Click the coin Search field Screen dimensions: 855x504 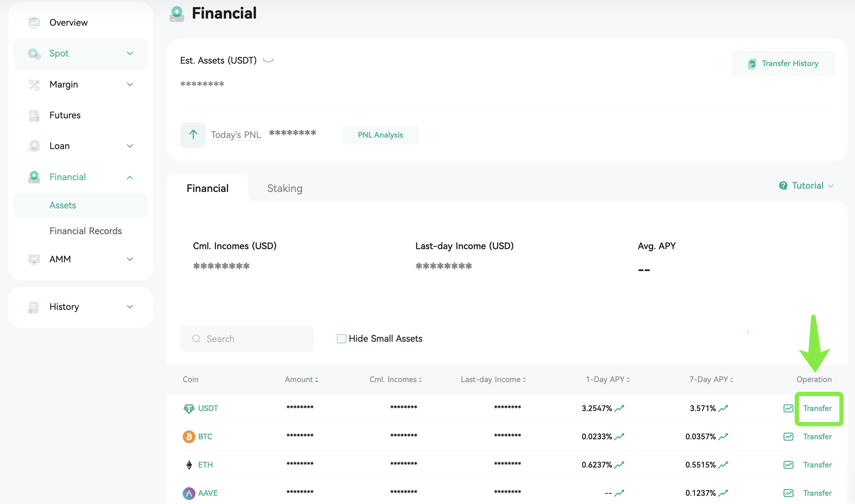pos(247,339)
